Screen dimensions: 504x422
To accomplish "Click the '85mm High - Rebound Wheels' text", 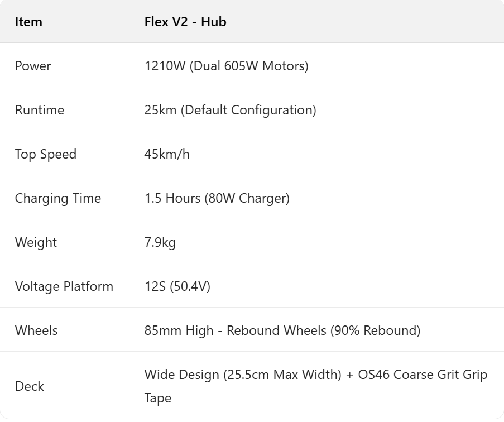I will [235, 330].
